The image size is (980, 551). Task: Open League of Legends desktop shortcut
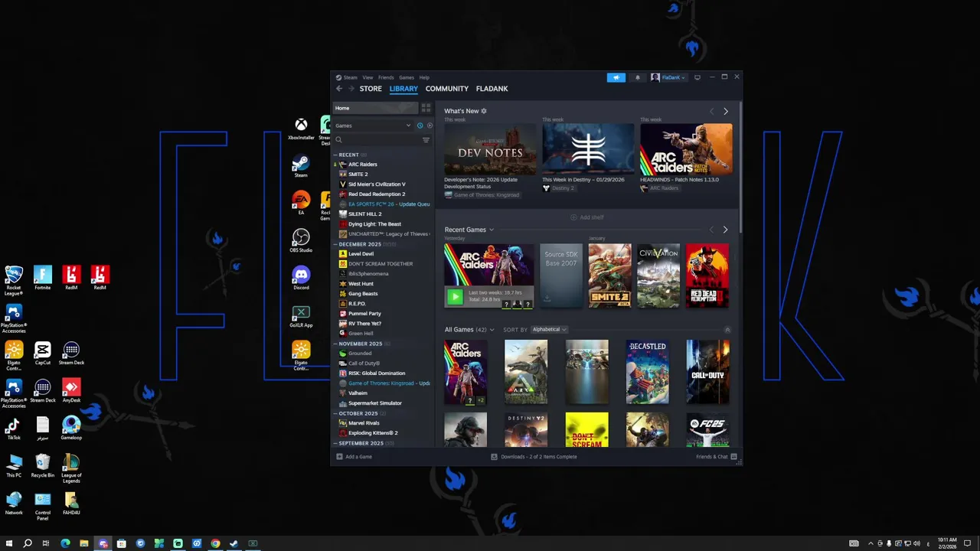(71, 468)
